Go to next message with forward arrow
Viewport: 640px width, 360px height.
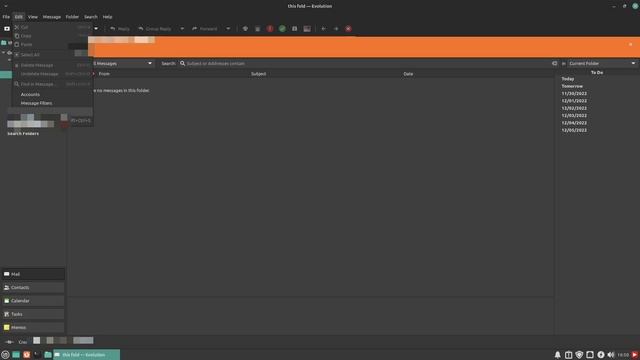[x=336, y=29]
